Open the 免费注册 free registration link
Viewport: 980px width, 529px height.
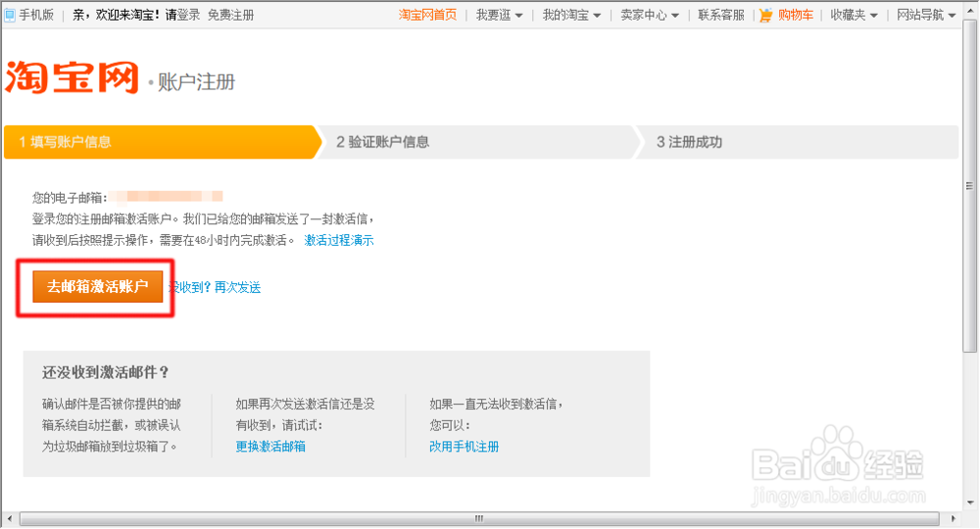(230, 15)
